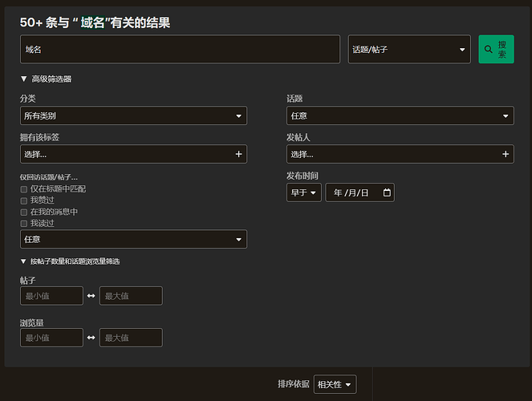Open the 话题/帖子 search type dropdown
532x401 pixels.
pyautogui.click(x=409, y=49)
